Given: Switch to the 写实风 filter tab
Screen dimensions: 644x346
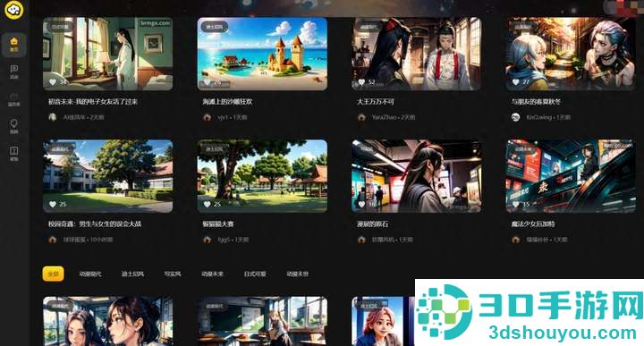Looking at the screenshot, I should pos(173,274).
